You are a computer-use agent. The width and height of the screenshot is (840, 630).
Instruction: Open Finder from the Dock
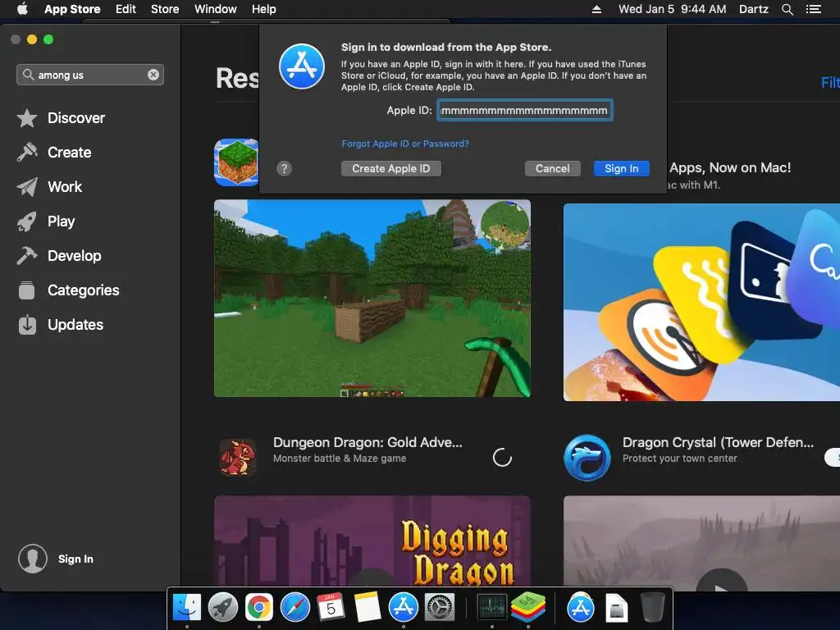click(x=187, y=608)
